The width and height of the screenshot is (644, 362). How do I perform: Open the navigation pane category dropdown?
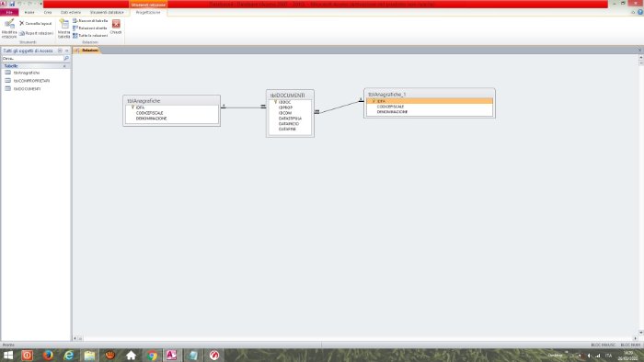(x=60, y=51)
